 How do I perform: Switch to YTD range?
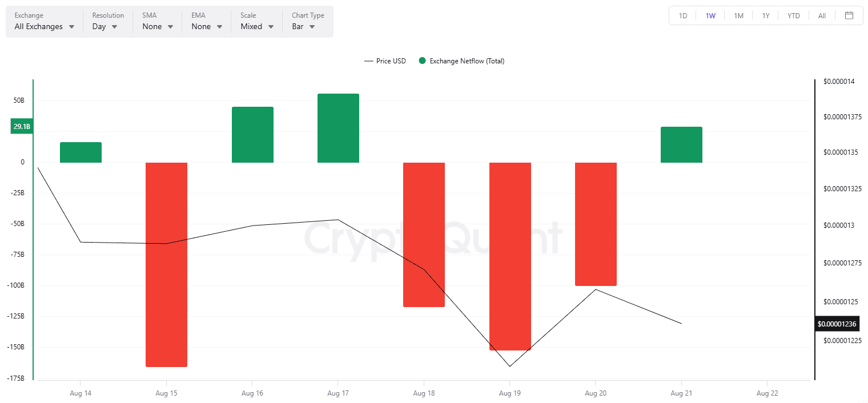[794, 15]
